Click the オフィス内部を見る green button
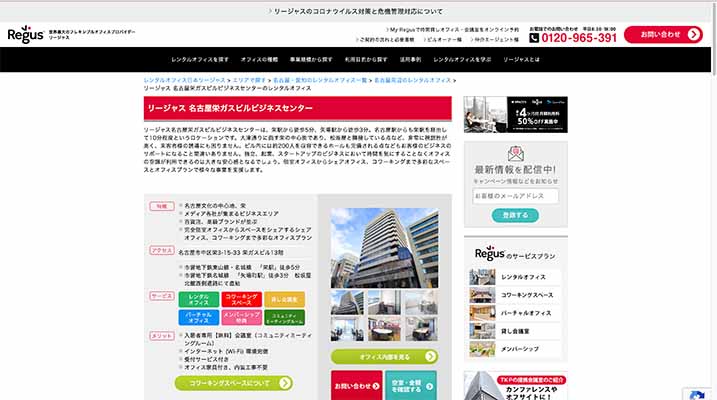The height and width of the screenshot is (400, 717). click(384, 357)
